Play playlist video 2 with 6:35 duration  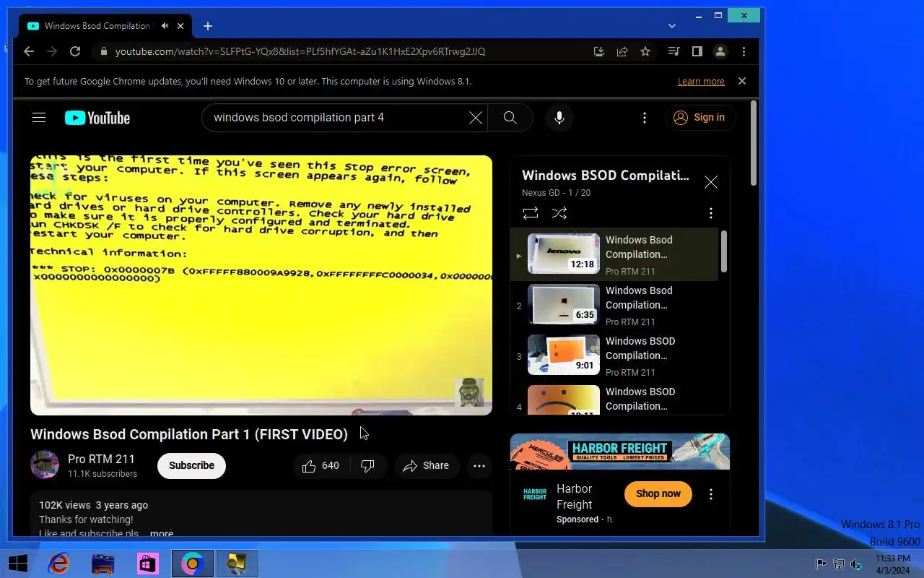click(564, 304)
